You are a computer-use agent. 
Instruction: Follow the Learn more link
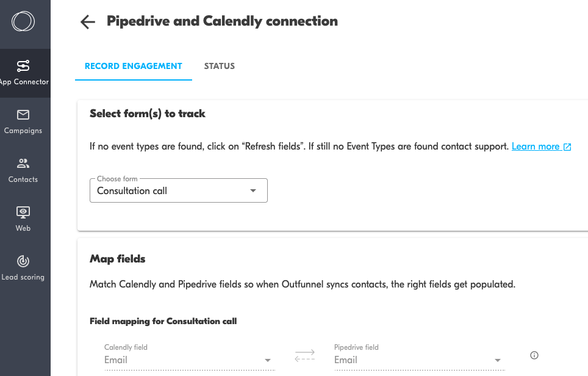536,146
